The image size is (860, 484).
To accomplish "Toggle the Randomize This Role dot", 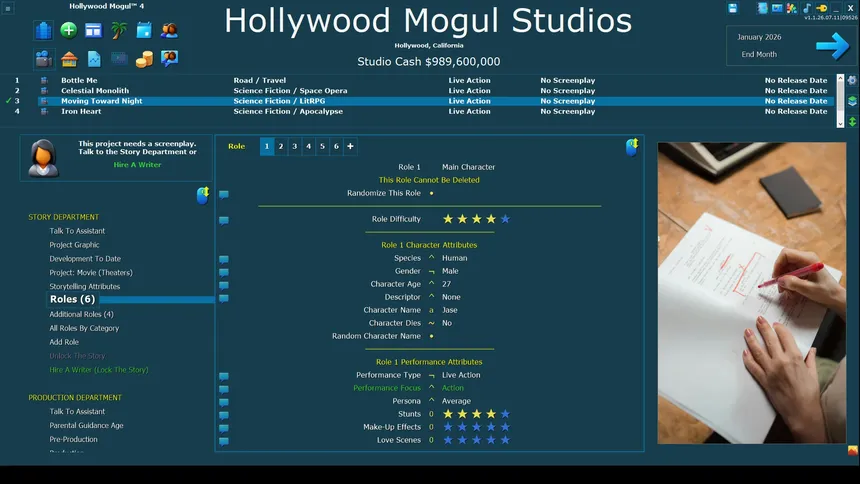I will (x=432, y=193).
